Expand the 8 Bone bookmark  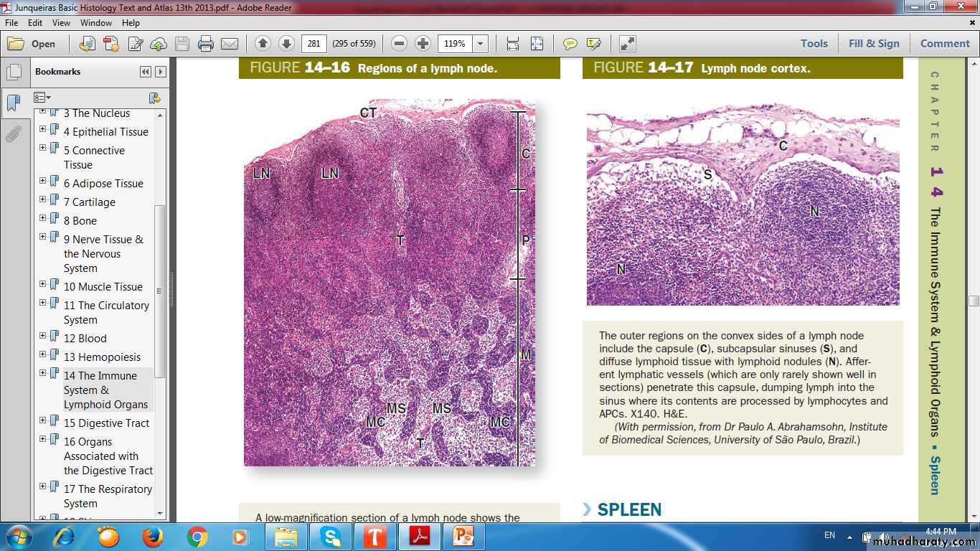[42, 218]
